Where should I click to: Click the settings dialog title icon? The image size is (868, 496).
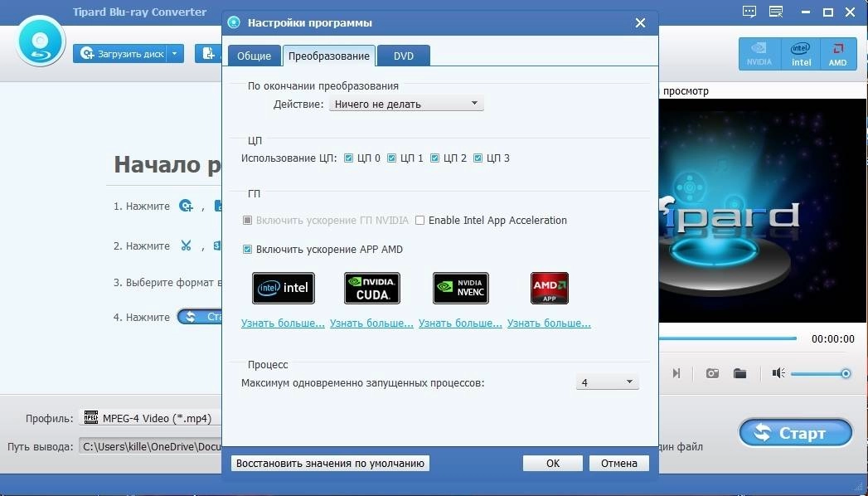(x=234, y=22)
